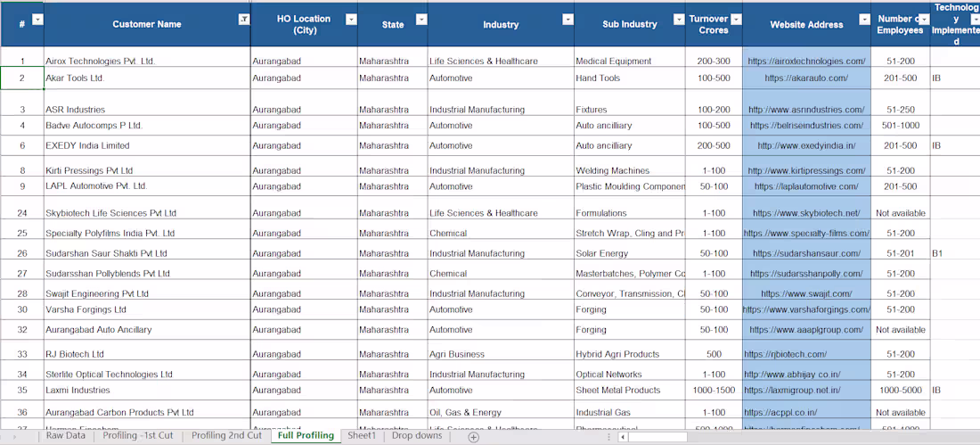
Task: Select the Hand Tools sub industry cell
Action: pos(629,78)
